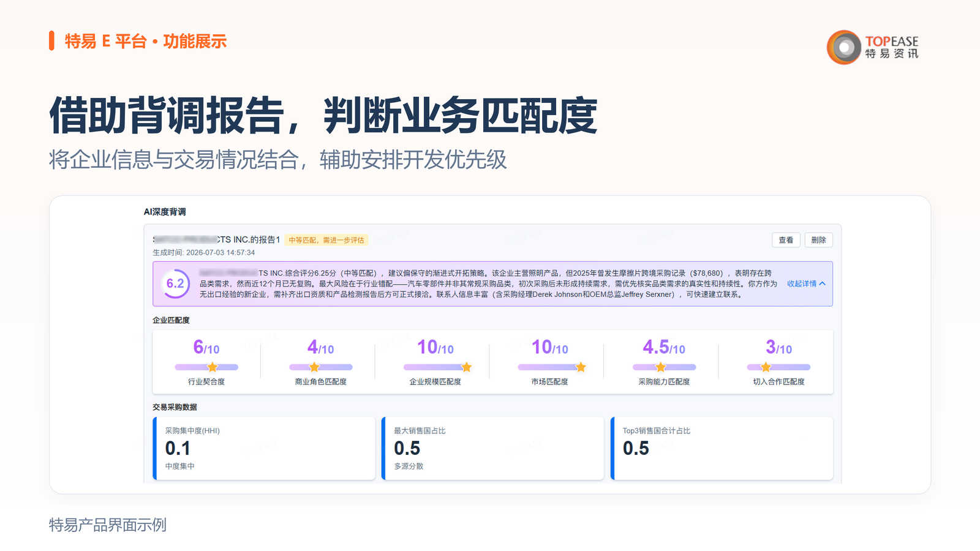This screenshot has width=980, height=551.
Task: Click the 特易 E 平台・功能展示 header
Action: 146,41
